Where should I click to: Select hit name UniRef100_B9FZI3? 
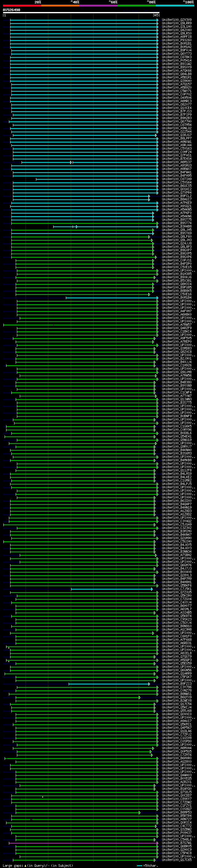pos(177,684)
